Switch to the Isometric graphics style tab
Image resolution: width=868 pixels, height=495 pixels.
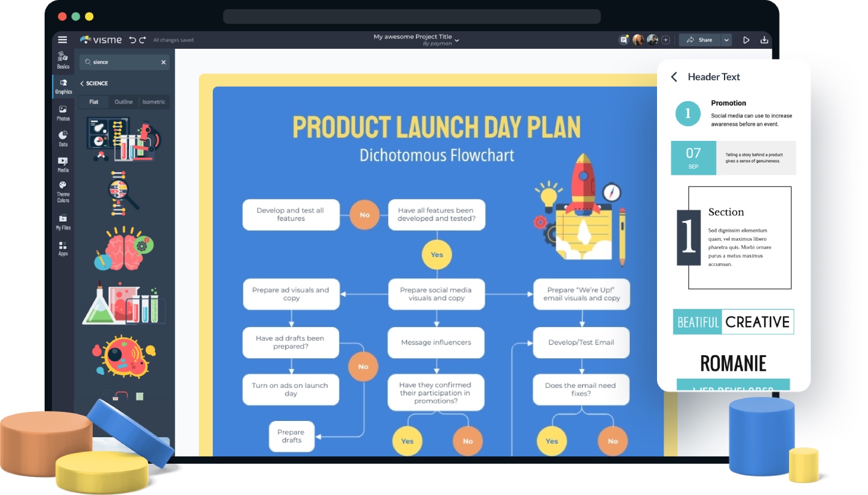click(154, 102)
